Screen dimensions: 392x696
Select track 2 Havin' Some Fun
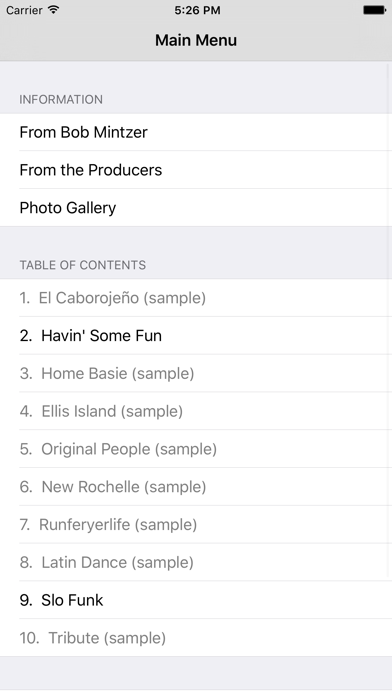[x=196, y=336]
